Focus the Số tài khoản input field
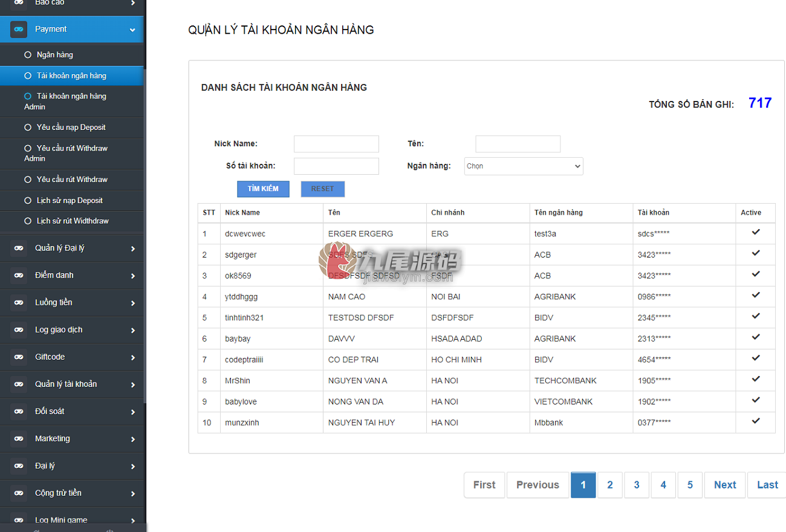Image resolution: width=786 pixels, height=532 pixels. tap(336, 166)
